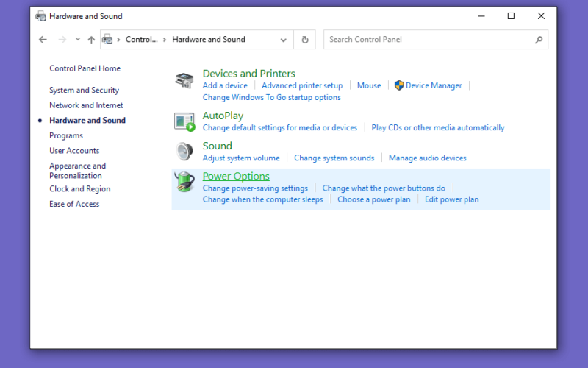The width and height of the screenshot is (588, 368).
Task: Click the AutoPlay icon
Action: click(x=184, y=122)
